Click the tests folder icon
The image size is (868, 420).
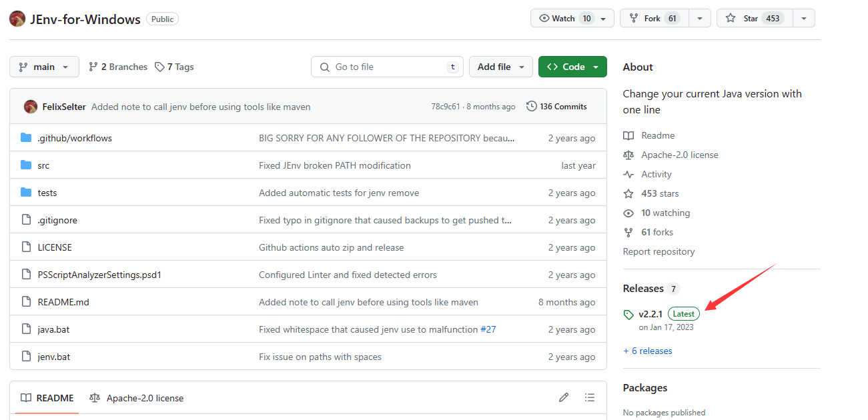click(26, 193)
